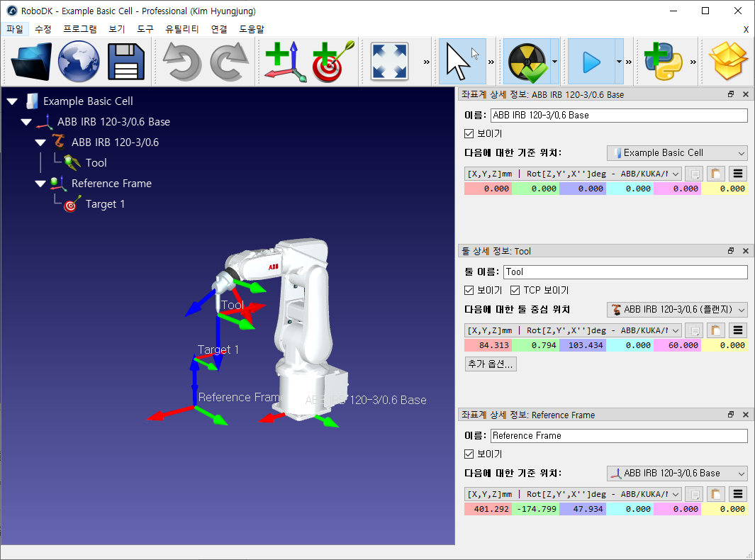
Task: Copy Tool TCP position values icon
Action: [694, 330]
